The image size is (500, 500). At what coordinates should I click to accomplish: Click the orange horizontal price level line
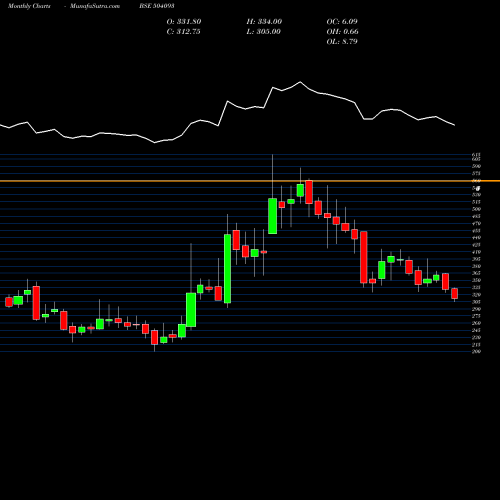pos(250,181)
